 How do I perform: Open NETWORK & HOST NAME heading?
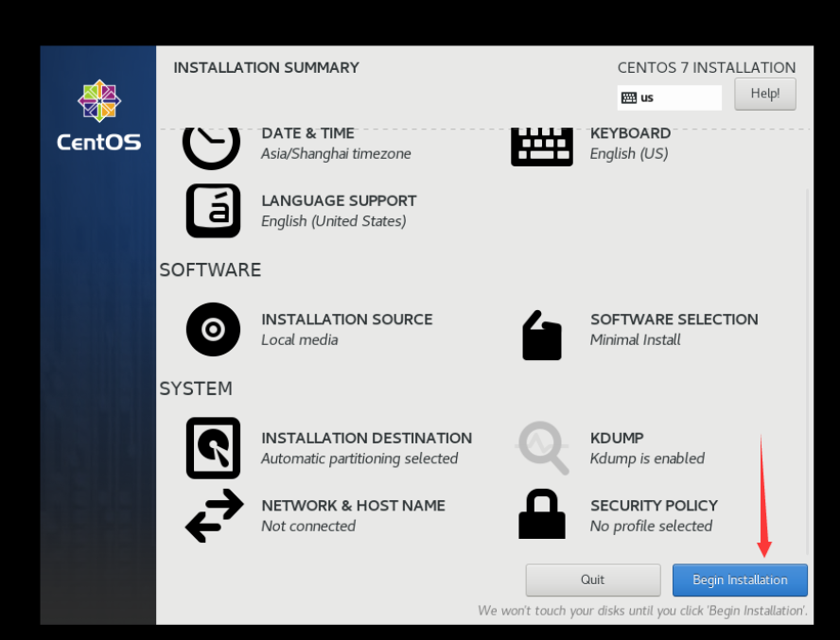(354, 506)
